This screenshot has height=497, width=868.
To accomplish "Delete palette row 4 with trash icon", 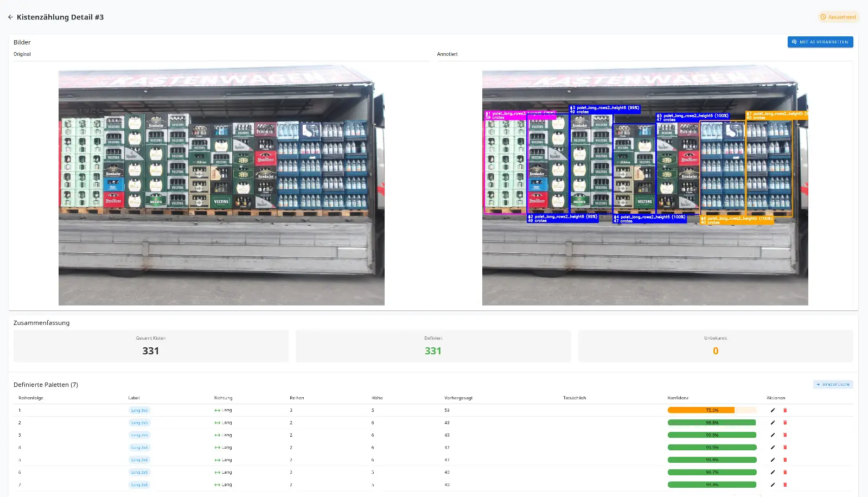I will tap(785, 448).
